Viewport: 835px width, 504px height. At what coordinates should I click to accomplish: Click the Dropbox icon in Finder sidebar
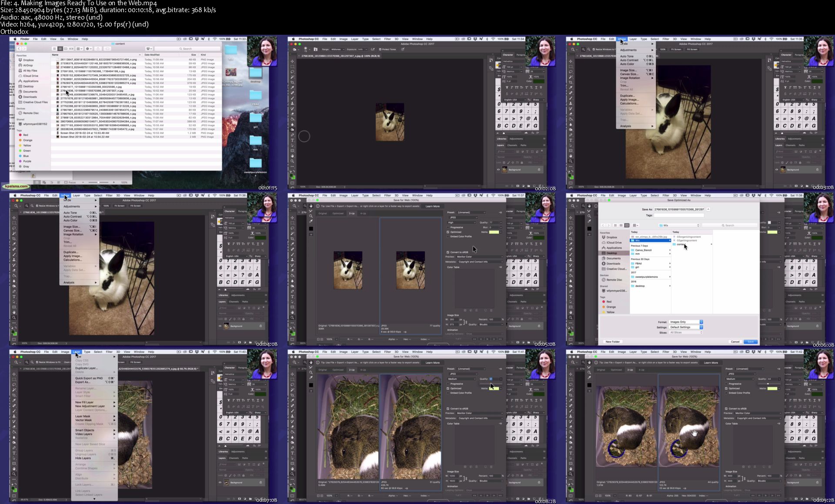[20, 60]
